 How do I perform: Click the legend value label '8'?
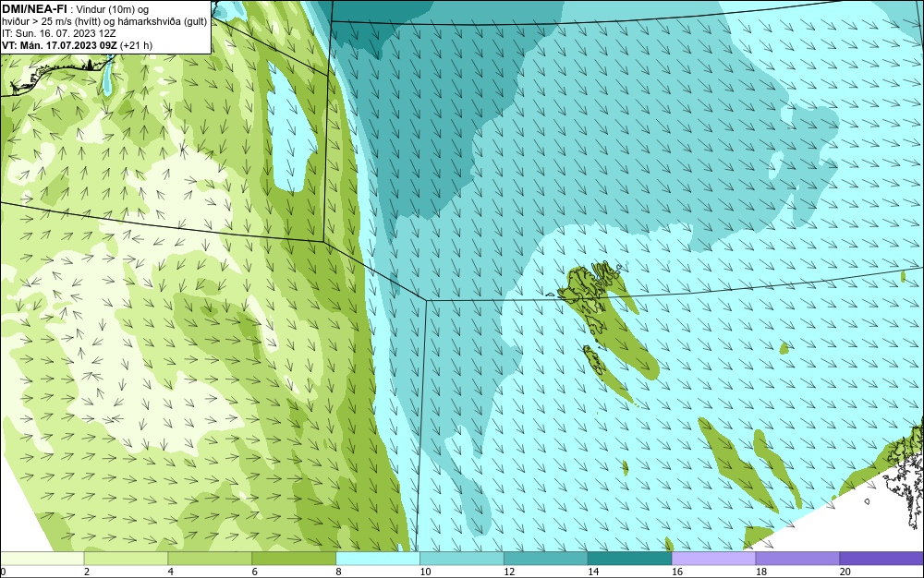point(339,572)
